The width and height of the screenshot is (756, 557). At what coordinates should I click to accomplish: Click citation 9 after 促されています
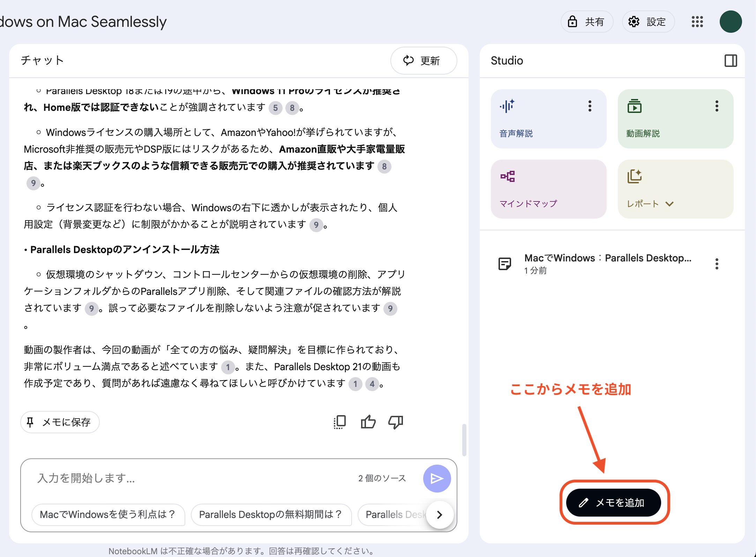pos(390,309)
